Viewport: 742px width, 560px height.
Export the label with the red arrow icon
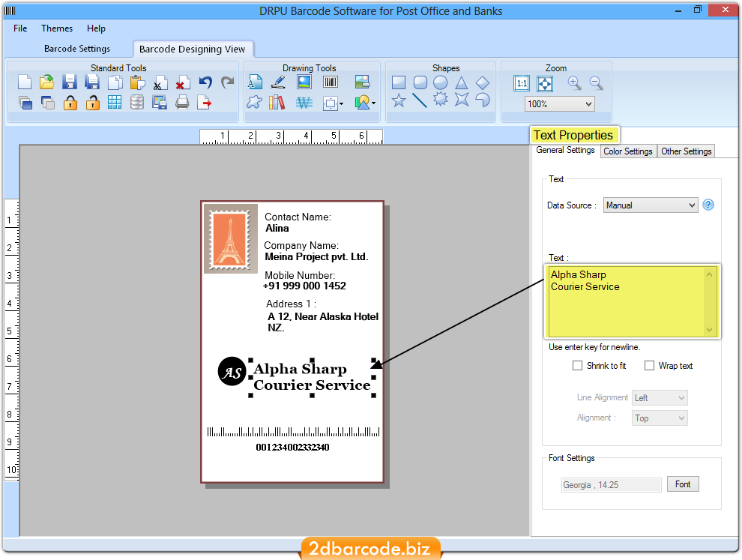[x=205, y=102]
